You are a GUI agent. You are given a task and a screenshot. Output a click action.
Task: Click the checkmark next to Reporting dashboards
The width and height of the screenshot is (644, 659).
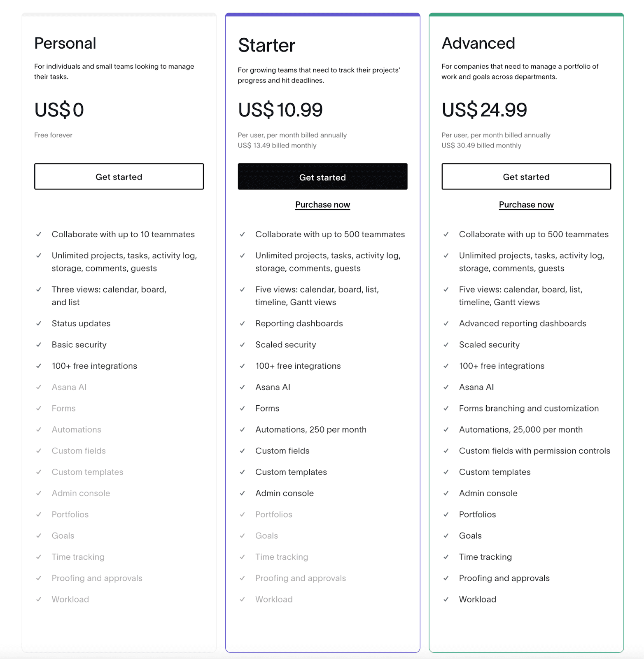[x=242, y=323]
